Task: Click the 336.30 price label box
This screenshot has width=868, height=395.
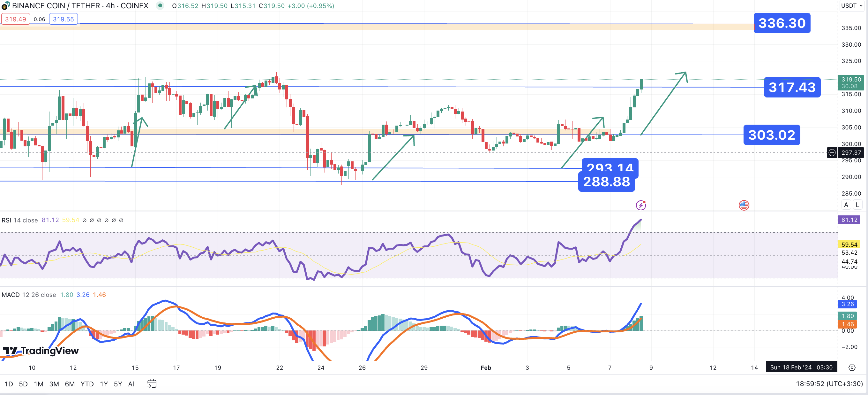Action: click(782, 23)
